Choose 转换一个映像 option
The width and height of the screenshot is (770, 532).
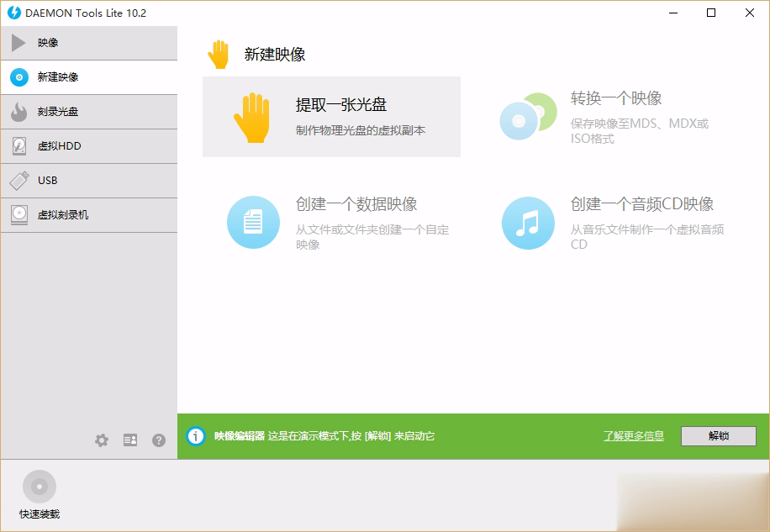(606, 117)
